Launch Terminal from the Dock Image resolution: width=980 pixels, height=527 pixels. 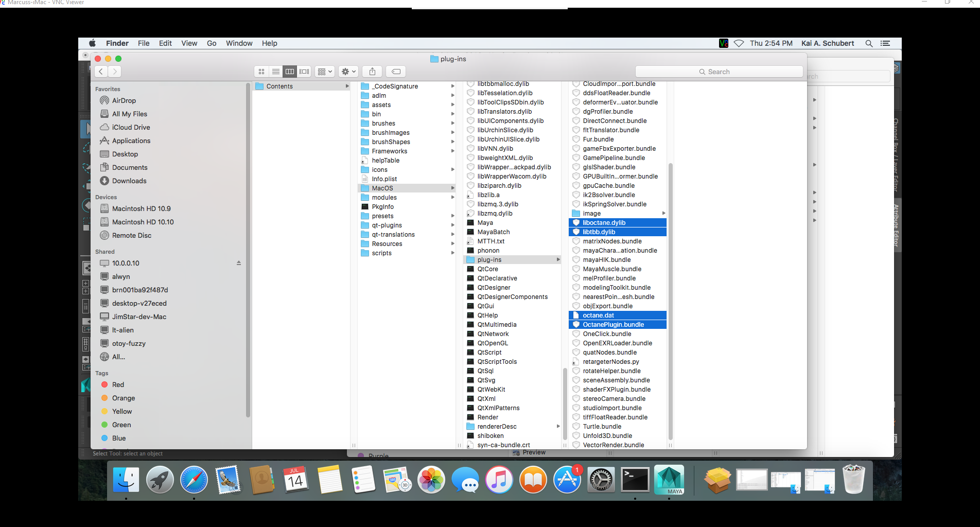coord(635,480)
